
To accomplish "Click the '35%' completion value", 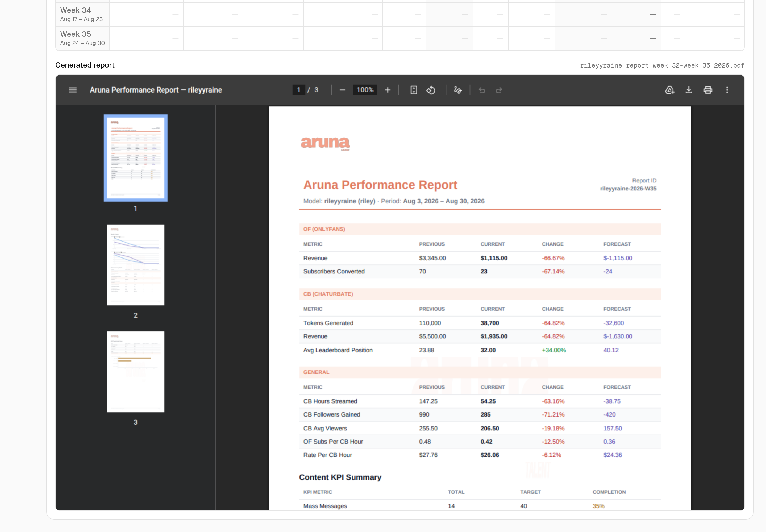I will point(598,506).
